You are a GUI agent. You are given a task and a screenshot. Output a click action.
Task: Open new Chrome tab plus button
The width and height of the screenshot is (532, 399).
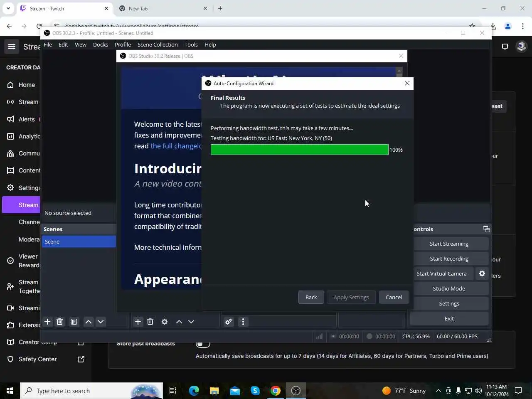pos(220,8)
